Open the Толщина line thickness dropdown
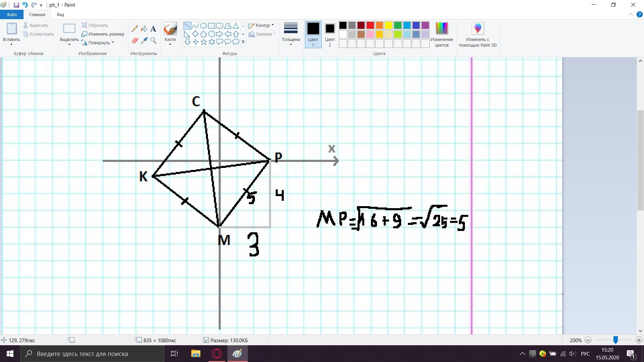The image size is (644, 362). coord(290,34)
